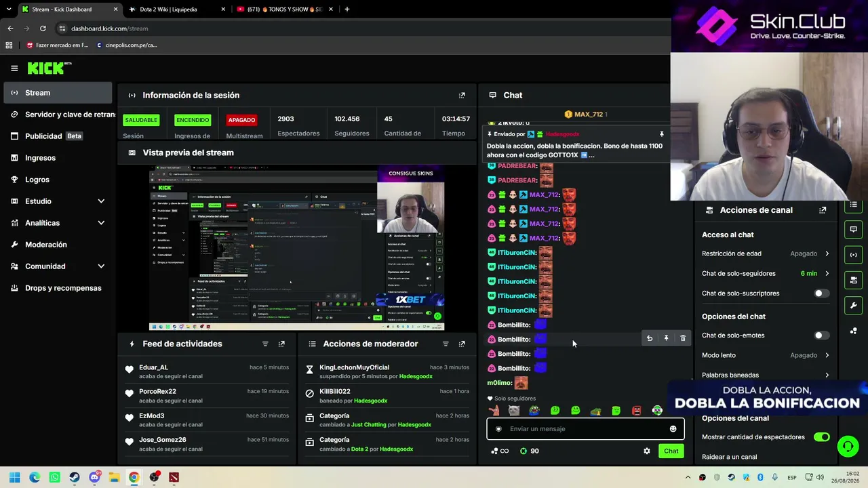Expand the Comunidad sidebar section
The width and height of the screenshot is (868, 488).
pos(58,266)
